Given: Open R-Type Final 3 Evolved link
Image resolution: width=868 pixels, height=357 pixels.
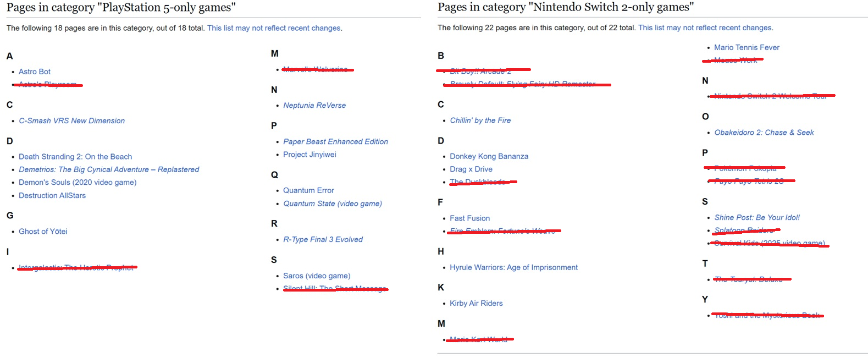Looking at the screenshot, I should click(x=323, y=239).
